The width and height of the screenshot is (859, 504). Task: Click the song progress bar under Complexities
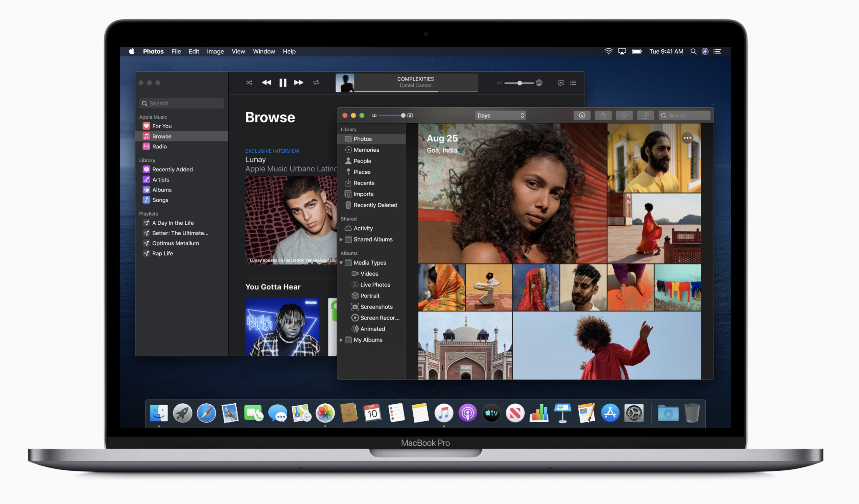(x=416, y=91)
